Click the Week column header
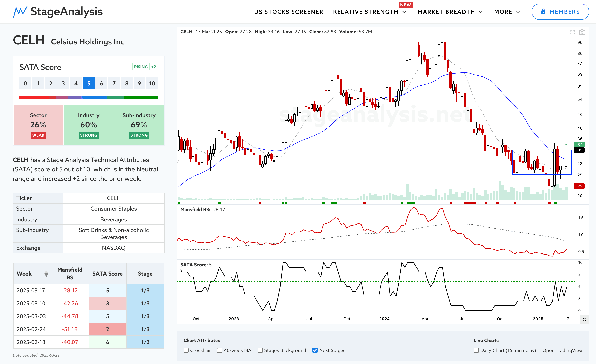This screenshot has height=364, width=596. pyautogui.click(x=32, y=274)
